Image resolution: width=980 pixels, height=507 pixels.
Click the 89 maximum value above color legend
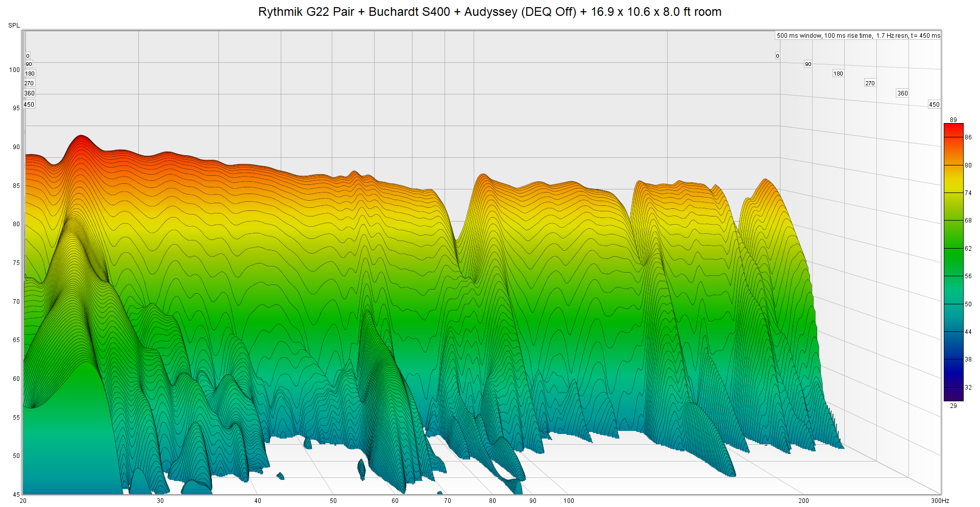[x=953, y=120]
